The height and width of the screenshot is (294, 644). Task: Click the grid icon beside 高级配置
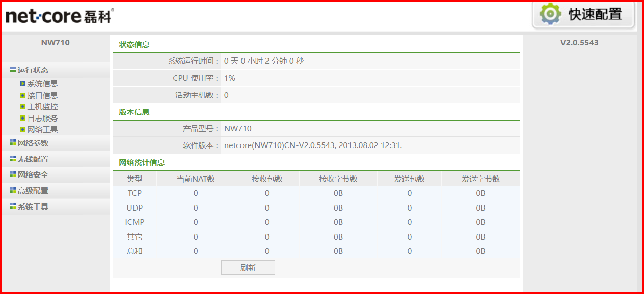[x=13, y=190]
